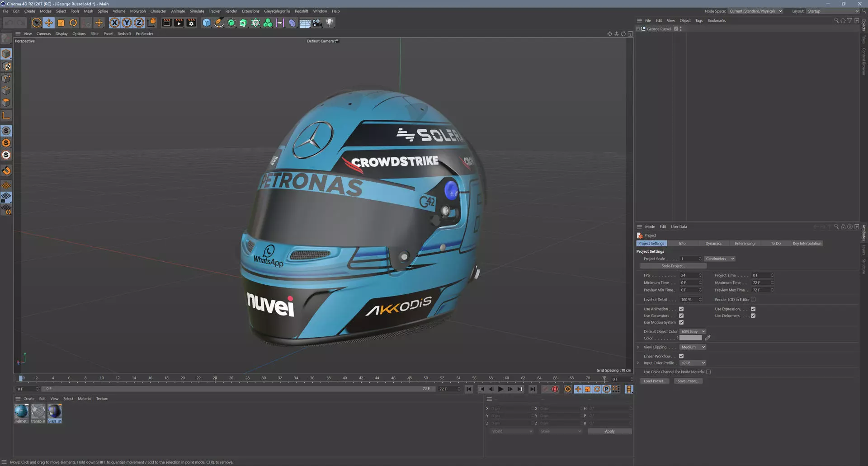Go to end of animation
The width and height of the screenshot is (868, 466).
[533, 389]
